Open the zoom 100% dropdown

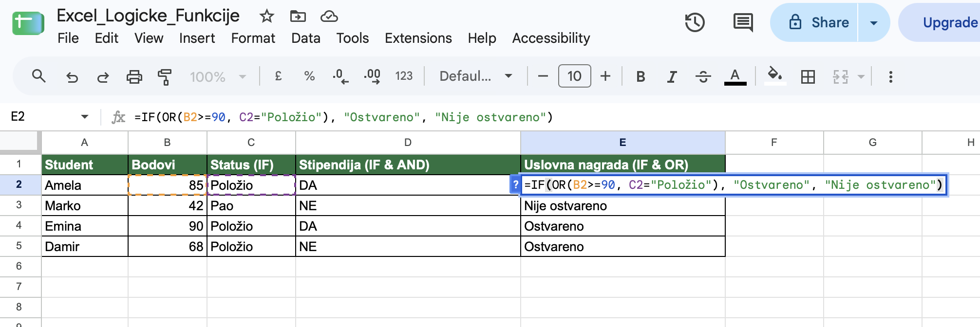[x=218, y=76]
